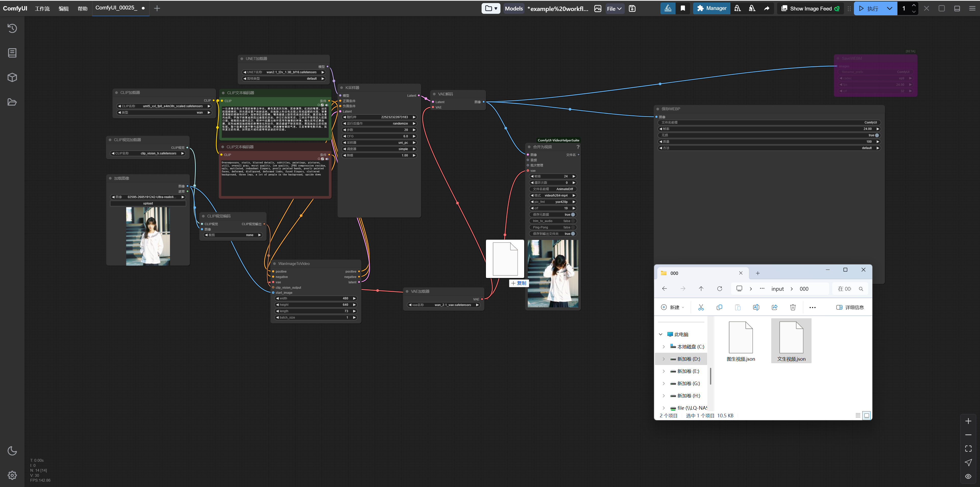The image size is (980, 487).
Task: Open the settings gear icon
Action: (x=12, y=475)
